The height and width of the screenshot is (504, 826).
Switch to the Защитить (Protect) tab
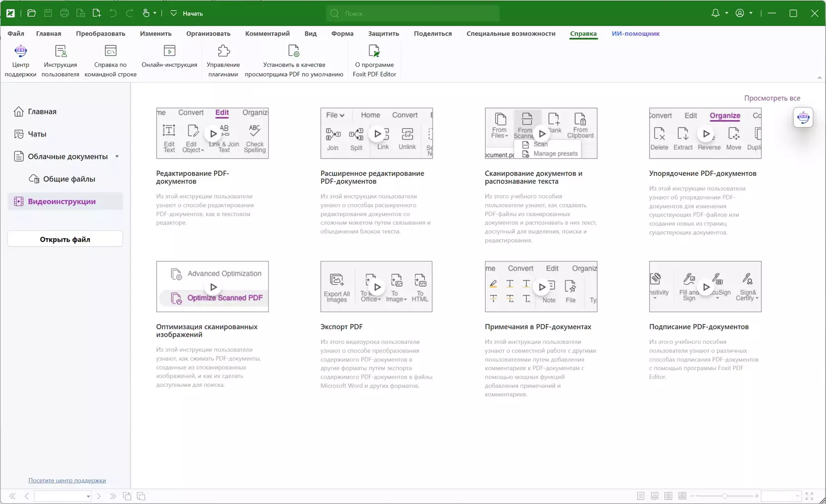click(383, 34)
